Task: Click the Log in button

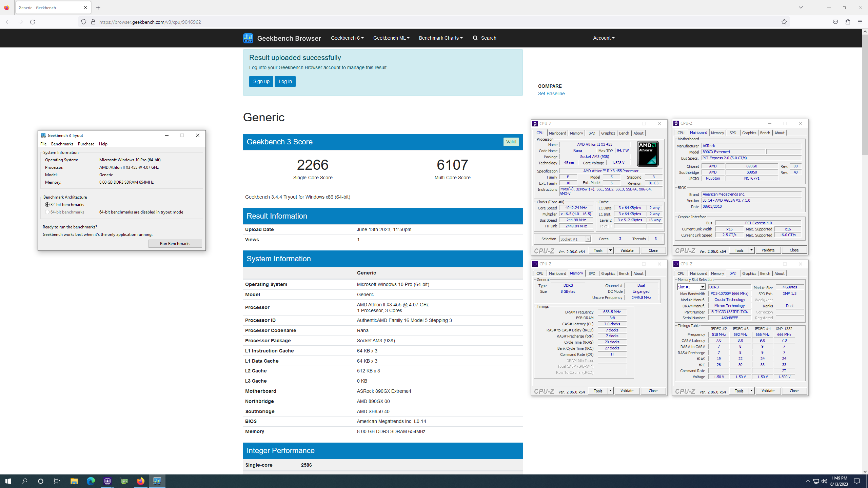Action: click(285, 81)
